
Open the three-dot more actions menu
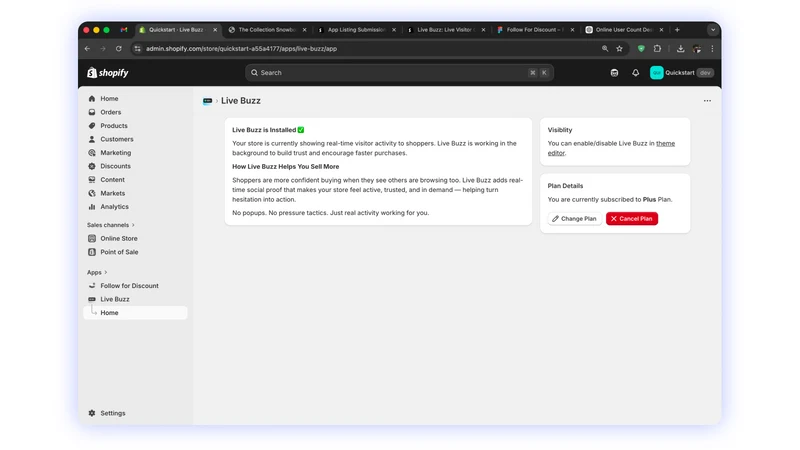707,101
